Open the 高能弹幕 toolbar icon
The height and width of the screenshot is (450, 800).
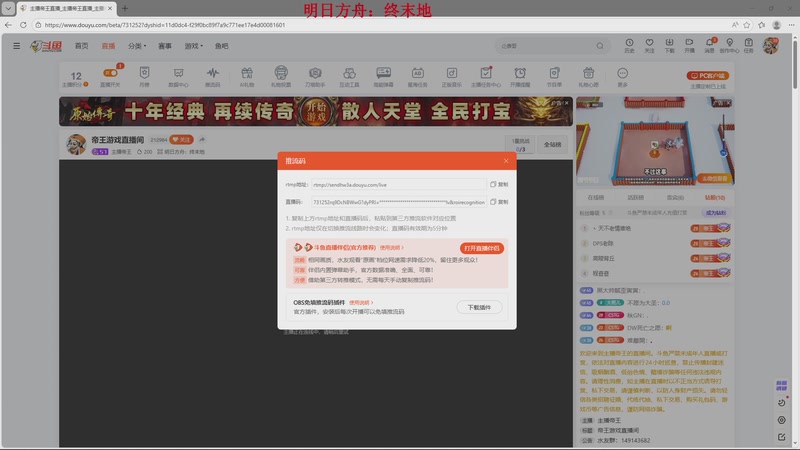384,76
